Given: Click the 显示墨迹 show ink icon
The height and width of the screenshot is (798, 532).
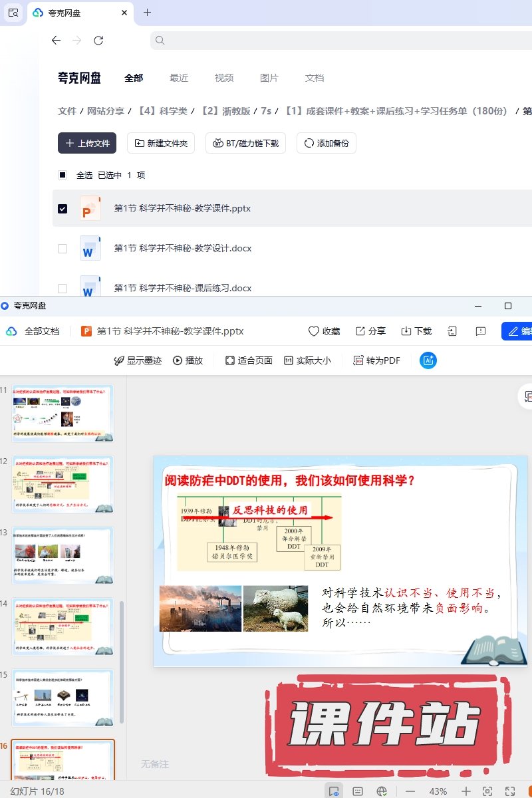Looking at the screenshot, I should click(119, 360).
